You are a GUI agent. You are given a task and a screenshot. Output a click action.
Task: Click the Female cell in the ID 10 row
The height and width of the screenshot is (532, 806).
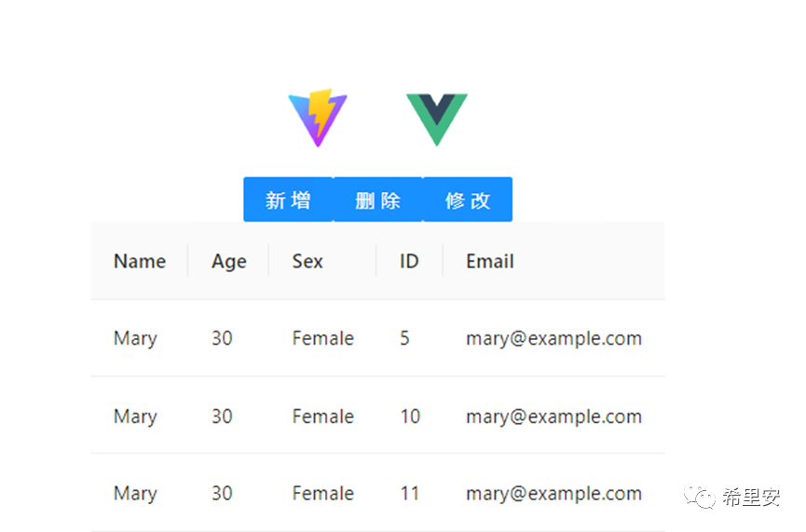click(322, 416)
